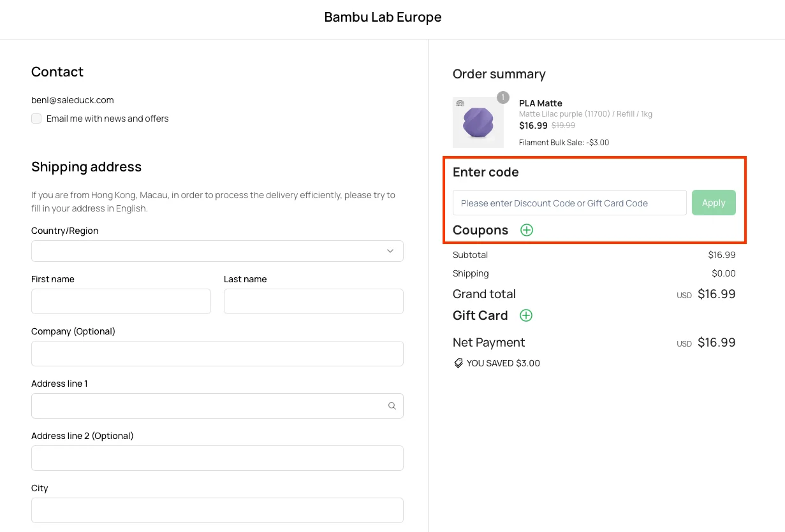Expand Gift Card using the green plus icon
785x532 pixels.
tap(526, 315)
